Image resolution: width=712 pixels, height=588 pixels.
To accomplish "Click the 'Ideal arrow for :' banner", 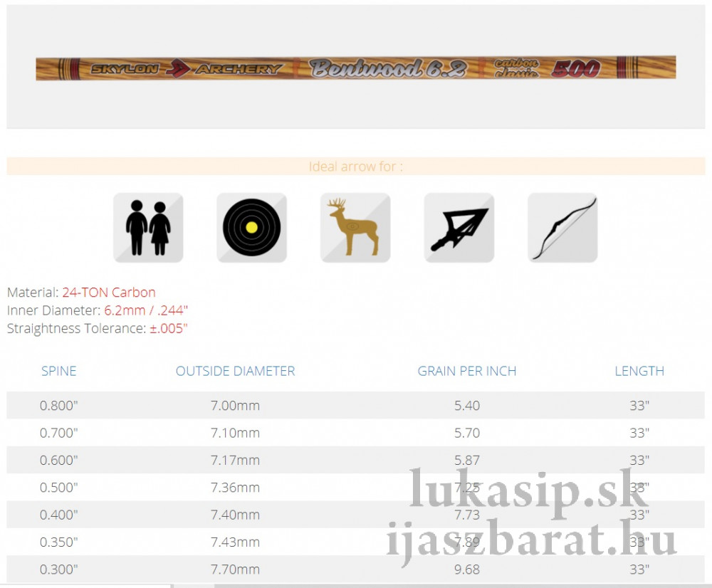I will (356, 166).
